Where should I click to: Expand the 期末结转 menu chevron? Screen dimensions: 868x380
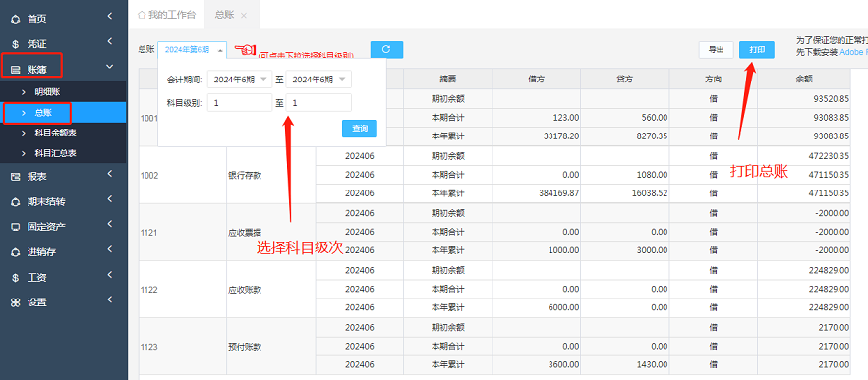point(110,199)
